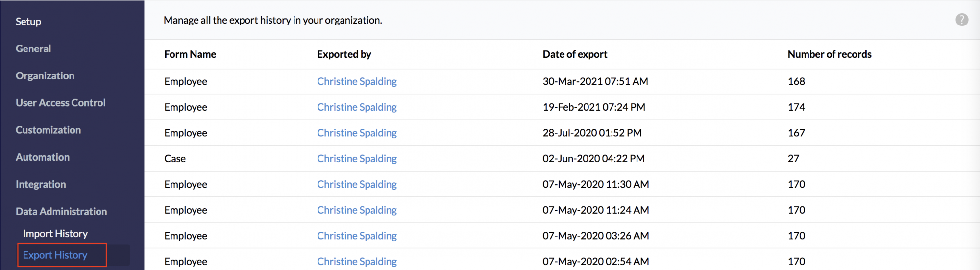This screenshot has height=270, width=980.
Task: Open the Organization settings section
Action: (45, 76)
